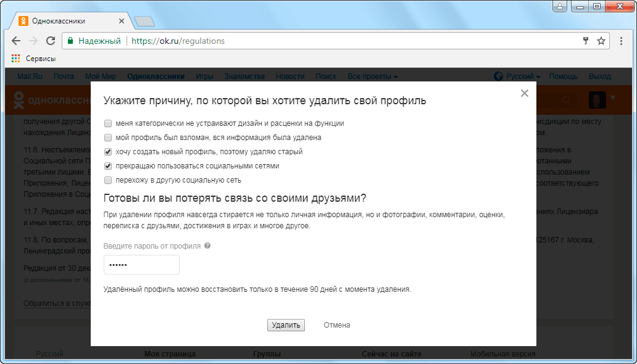Screen dimensions: 637x364
Task: Click the password help question mark icon
Action: pyautogui.click(x=207, y=246)
